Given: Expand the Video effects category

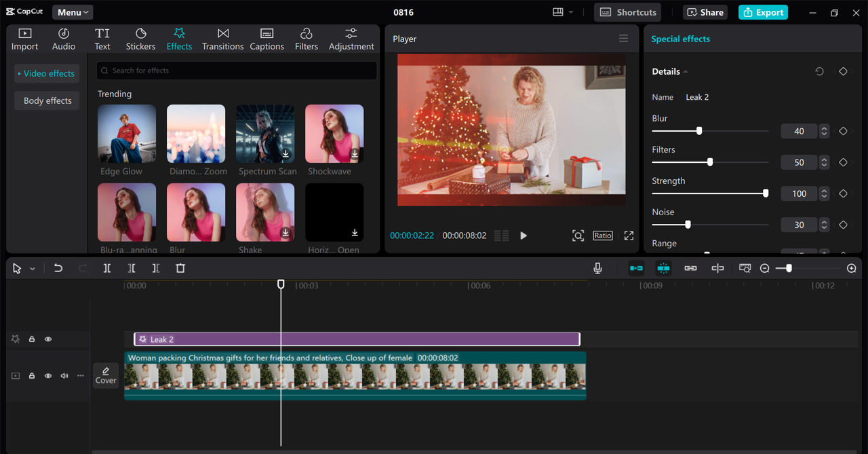Looking at the screenshot, I should [47, 73].
